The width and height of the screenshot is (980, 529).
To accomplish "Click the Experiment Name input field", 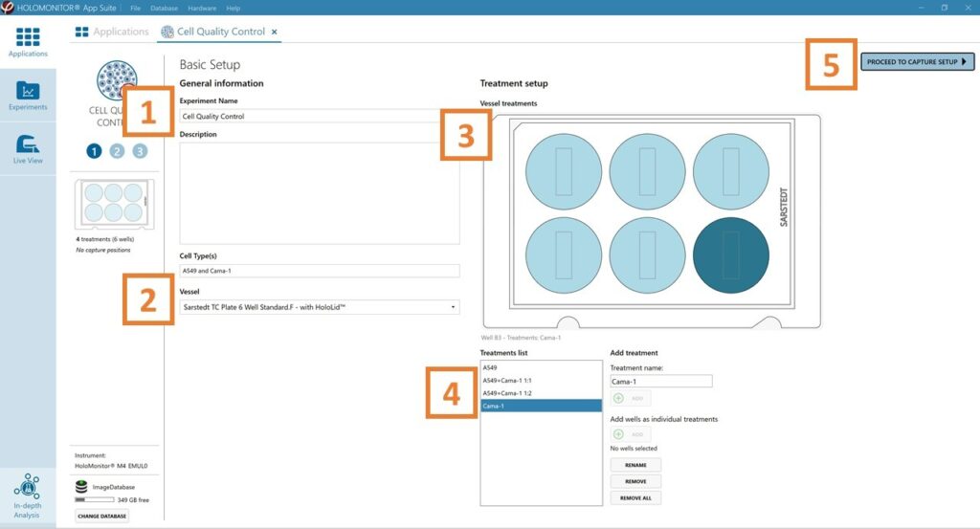I will click(320, 116).
